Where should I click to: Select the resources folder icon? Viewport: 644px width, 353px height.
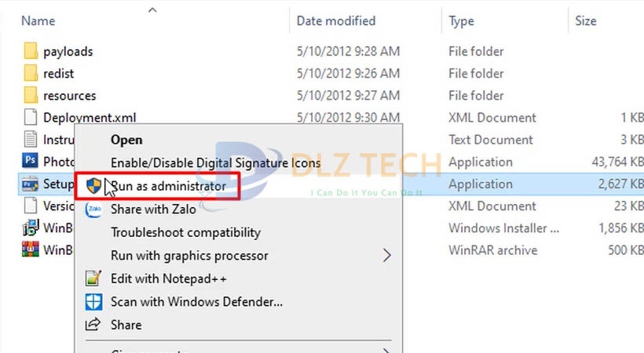coord(31,96)
